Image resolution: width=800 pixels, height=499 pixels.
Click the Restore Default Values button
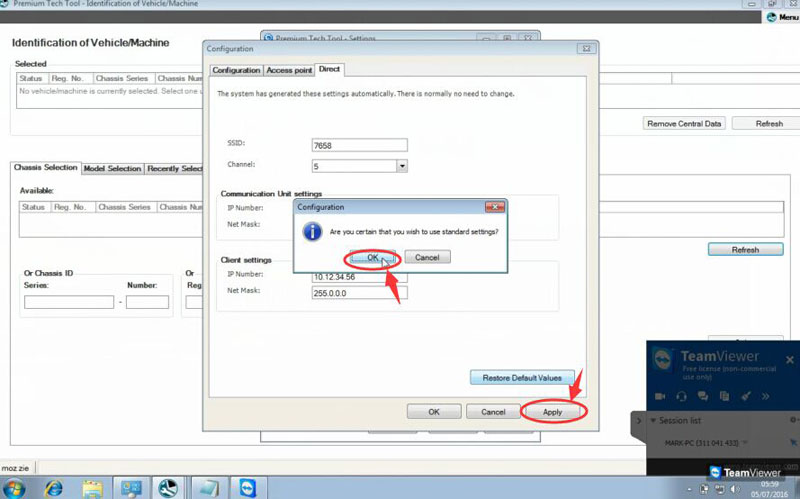coord(522,378)
